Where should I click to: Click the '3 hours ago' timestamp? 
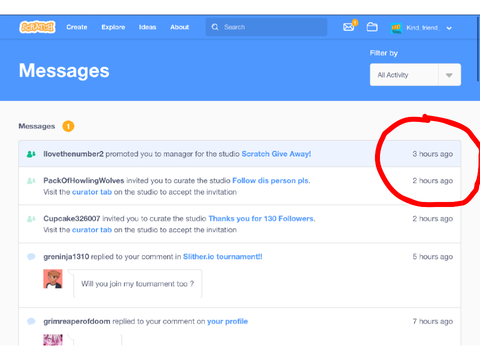tap(432, 154)
